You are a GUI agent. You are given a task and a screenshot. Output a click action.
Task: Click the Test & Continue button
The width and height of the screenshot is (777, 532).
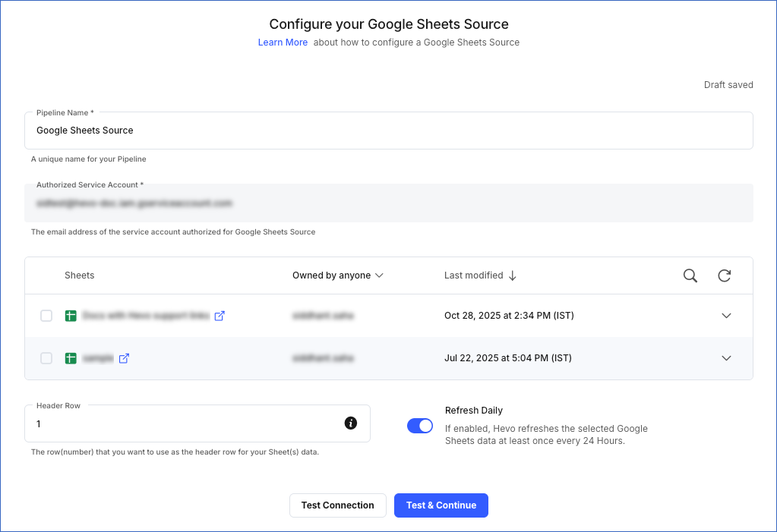(441, 505)
